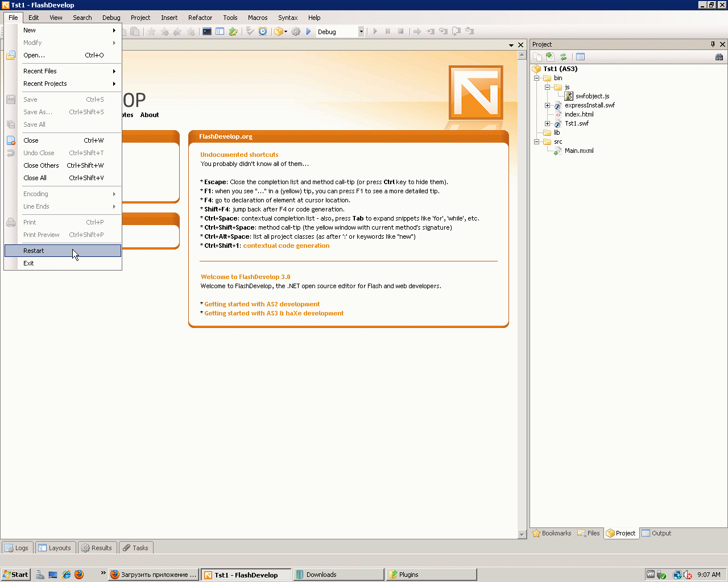
Task: Open the Layouts bottom panel tab
Action: (x=55, y=548)
